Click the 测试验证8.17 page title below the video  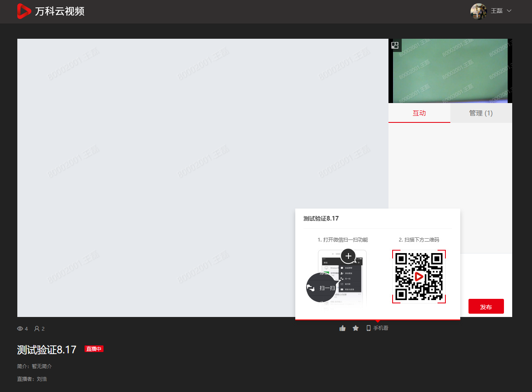pyautogui.click(x=47, y=350)
